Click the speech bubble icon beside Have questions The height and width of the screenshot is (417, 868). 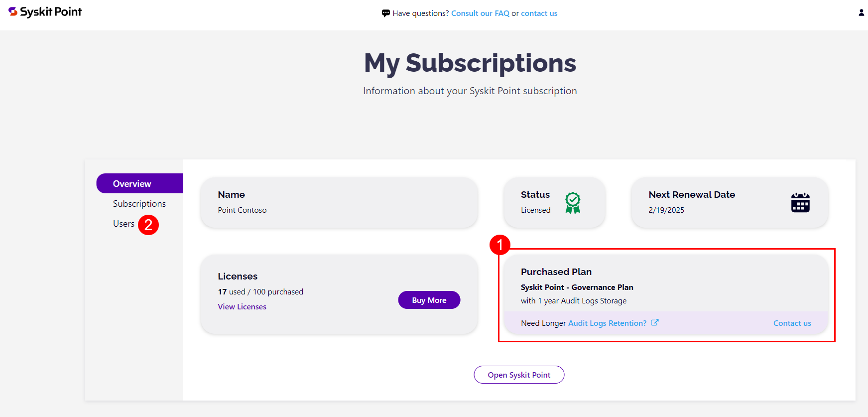[386, 13]
